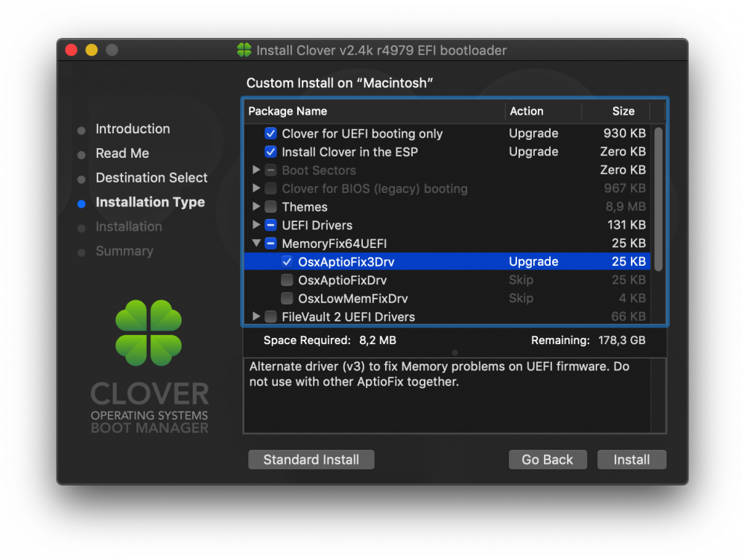Select the OsxAptioFix3Drv row name
This screenshot has height=560, width=745.
point(346,261)
